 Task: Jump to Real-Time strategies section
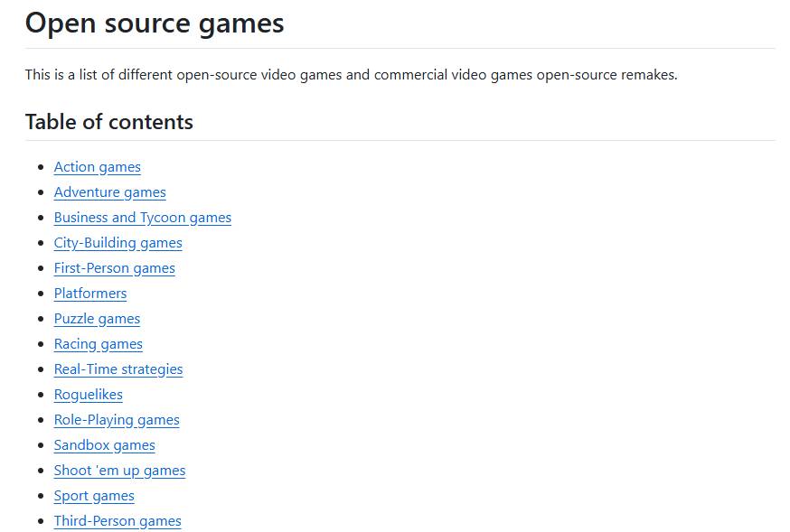tap(118, 369)
